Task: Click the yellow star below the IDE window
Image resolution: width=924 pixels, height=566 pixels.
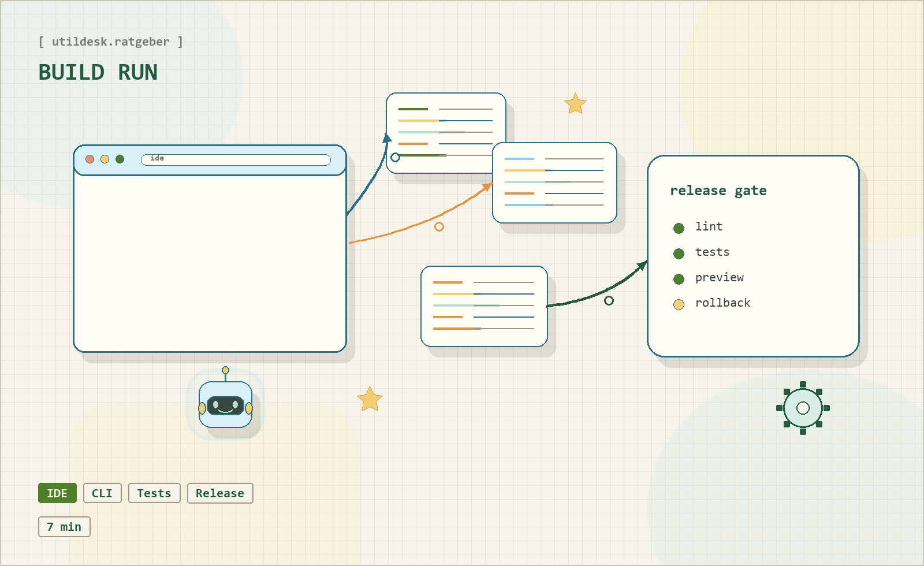Action: (370, 399)
